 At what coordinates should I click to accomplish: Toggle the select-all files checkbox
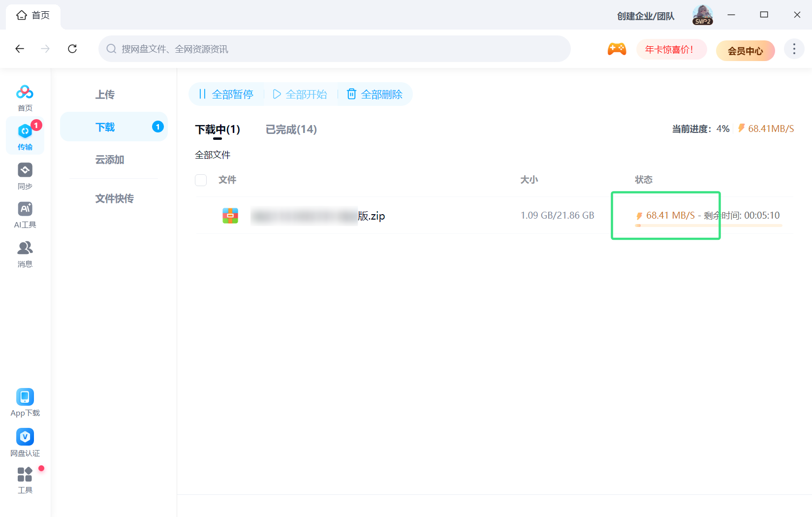201,180
